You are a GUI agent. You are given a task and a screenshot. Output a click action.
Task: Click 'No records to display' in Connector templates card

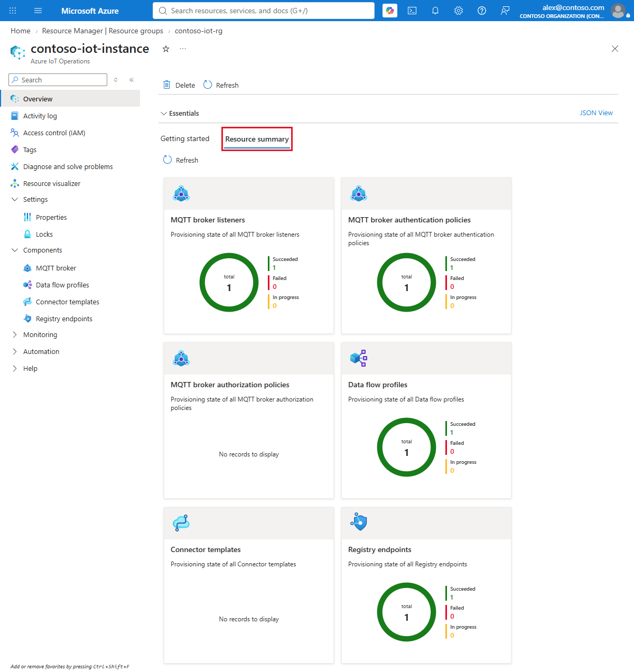(x=249, y=619)
